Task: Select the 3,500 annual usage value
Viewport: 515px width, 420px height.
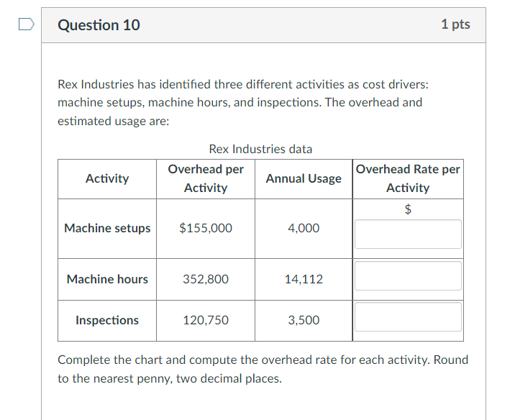Action: (x=304, y=320)
